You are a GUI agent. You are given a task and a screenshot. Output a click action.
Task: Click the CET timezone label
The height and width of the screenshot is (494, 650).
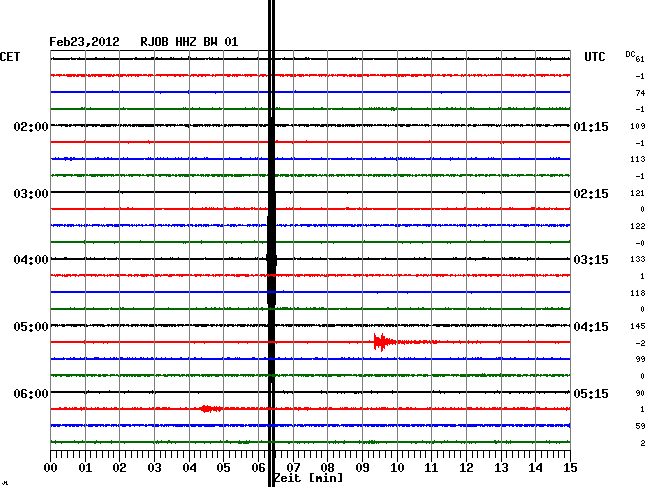point(10,57)
